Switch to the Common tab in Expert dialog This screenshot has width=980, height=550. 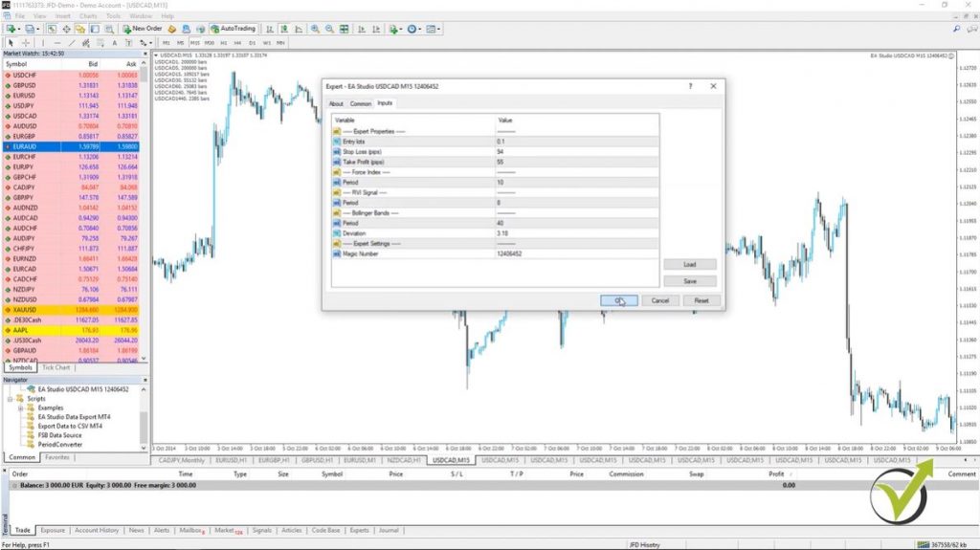(x=361, y=103)
